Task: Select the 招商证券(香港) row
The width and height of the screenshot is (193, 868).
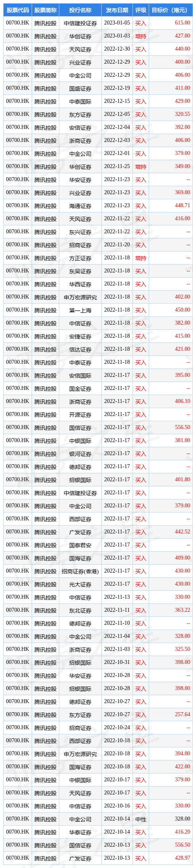Action: pyautogui.click(x=98, y=571)
